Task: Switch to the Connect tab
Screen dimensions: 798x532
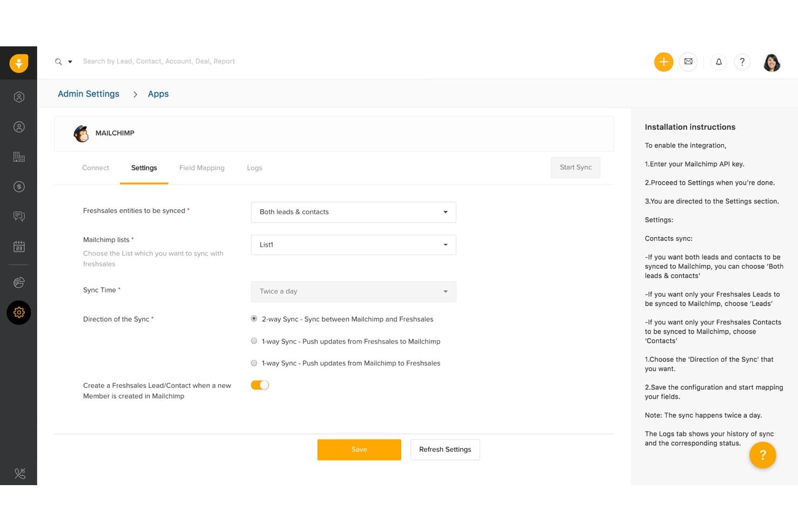Action: tap(95, 168)
